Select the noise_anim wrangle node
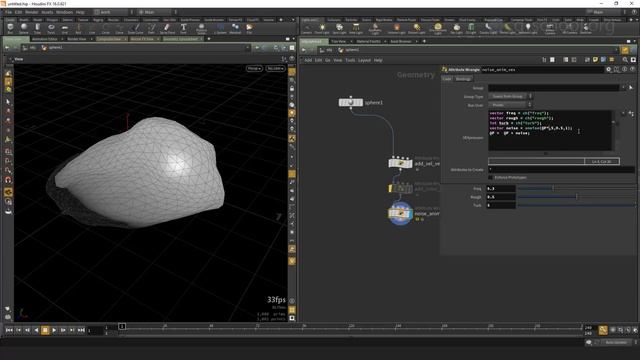The image size is (640, 360). (400, 213)
